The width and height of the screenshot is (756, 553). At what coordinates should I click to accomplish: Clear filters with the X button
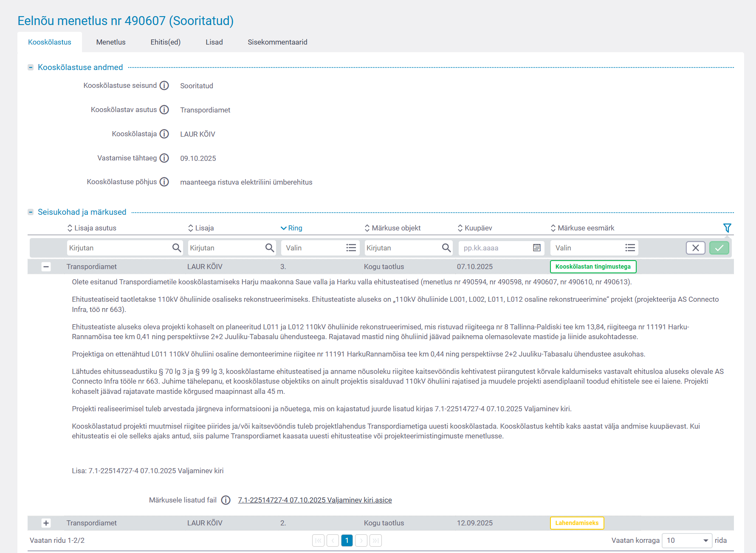pos(695,248)
